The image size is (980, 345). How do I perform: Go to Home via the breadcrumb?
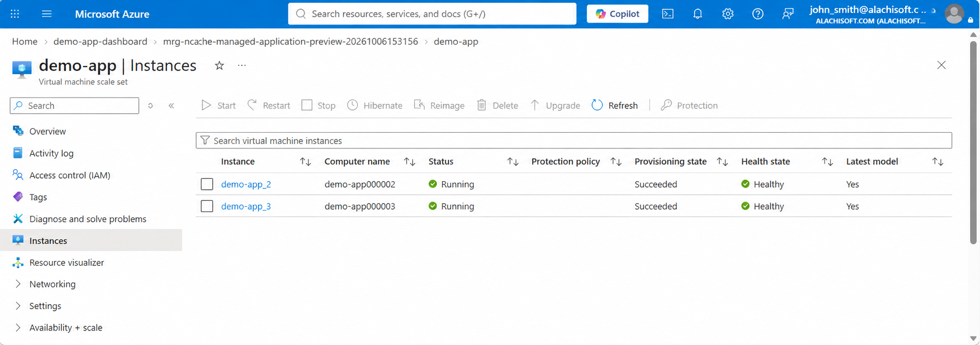tap(25, 41)
